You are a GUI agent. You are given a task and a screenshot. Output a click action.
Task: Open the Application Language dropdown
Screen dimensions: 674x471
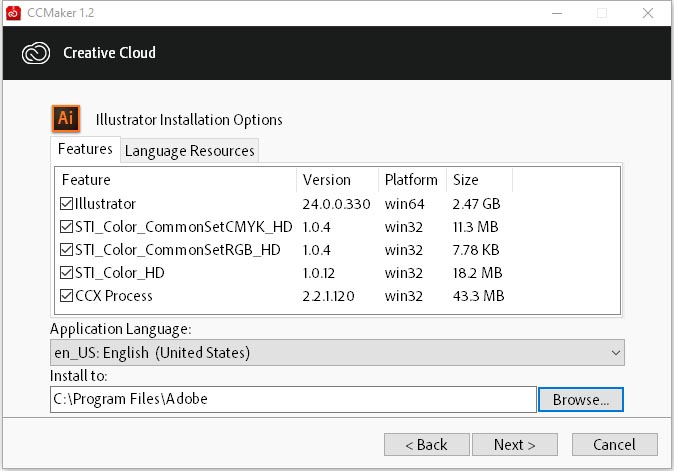pos(337,352)
